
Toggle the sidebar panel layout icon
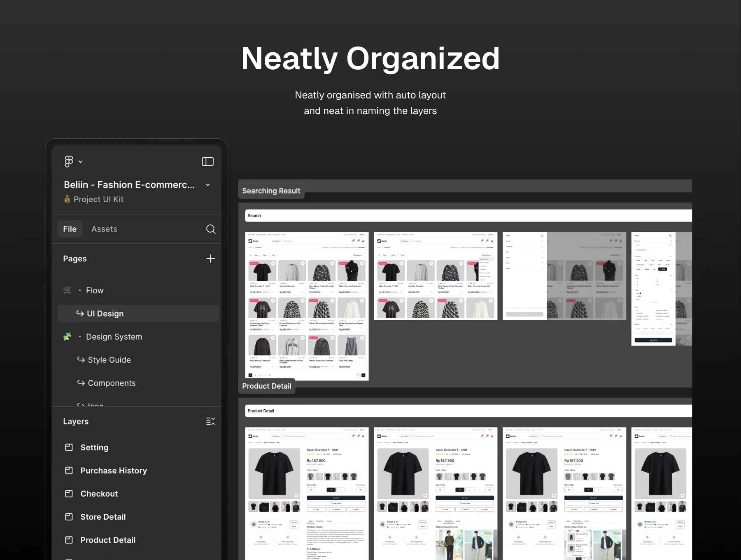pos(207,161)
